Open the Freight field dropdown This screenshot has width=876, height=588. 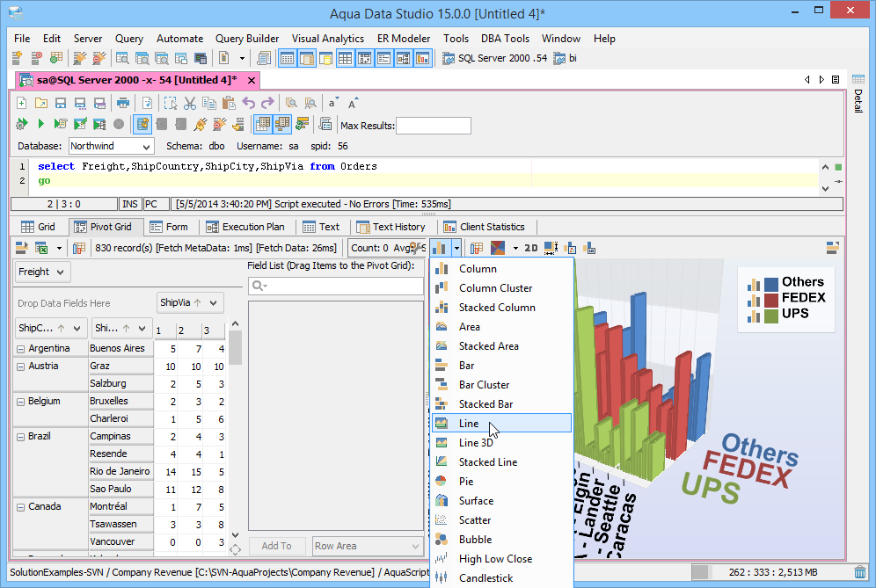[41, 272]
